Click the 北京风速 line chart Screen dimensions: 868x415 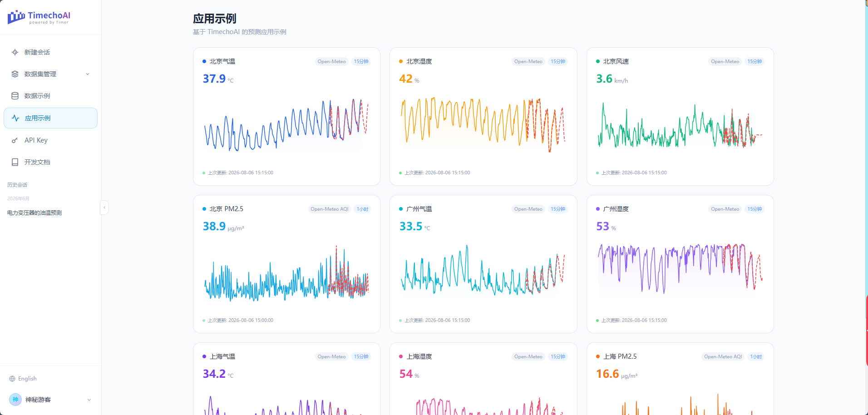tap(680, 125)
